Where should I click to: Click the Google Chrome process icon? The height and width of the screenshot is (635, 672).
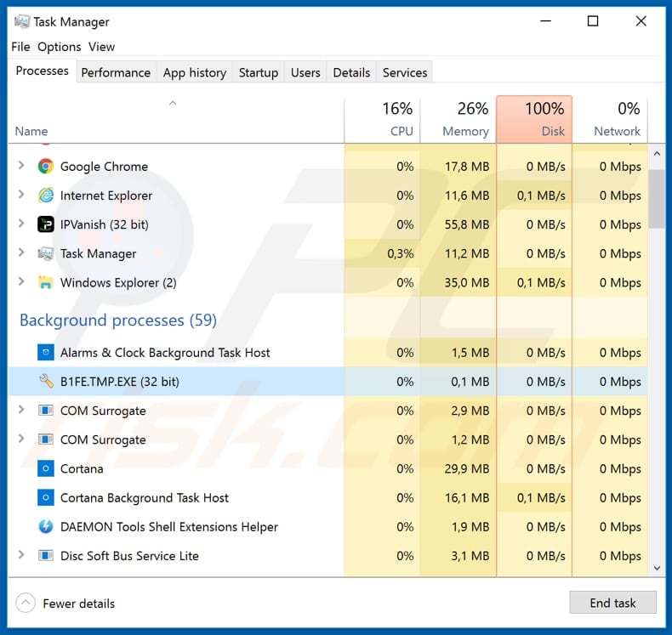point(45,166)
